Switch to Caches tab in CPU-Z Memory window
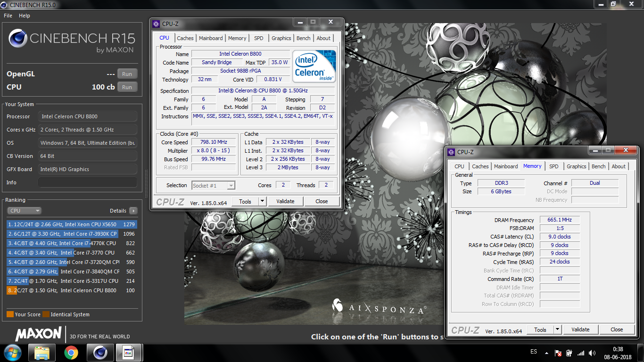644x362 pixels. pos(480,166)
